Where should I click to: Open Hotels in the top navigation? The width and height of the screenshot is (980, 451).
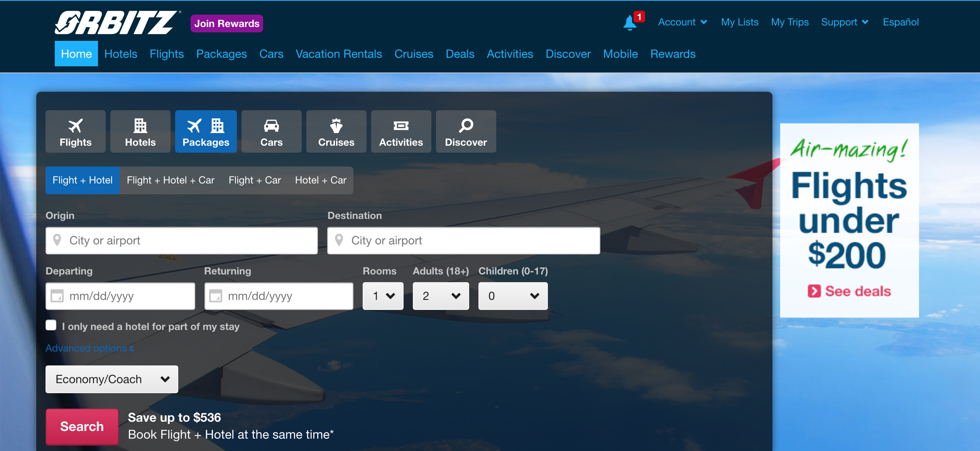(121, 54)
